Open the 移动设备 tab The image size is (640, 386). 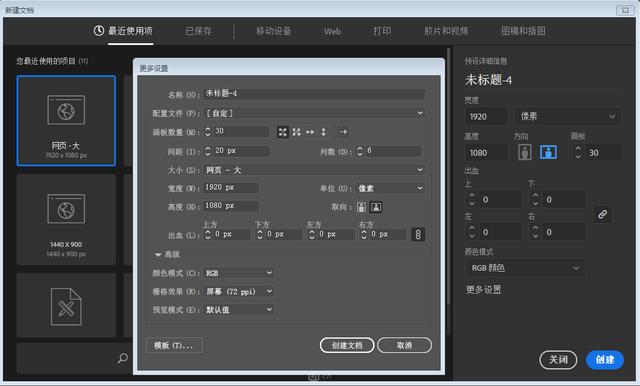click(x=273, y=31)
